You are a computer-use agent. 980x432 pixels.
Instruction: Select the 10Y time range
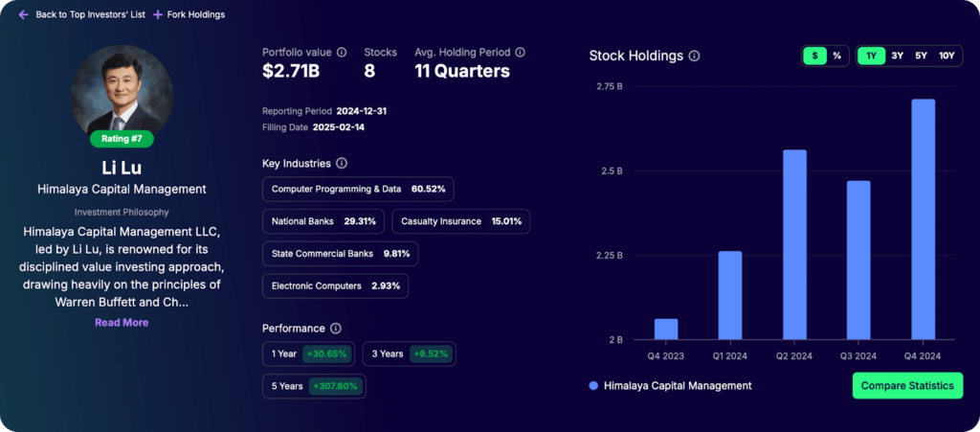pos(947,56)
